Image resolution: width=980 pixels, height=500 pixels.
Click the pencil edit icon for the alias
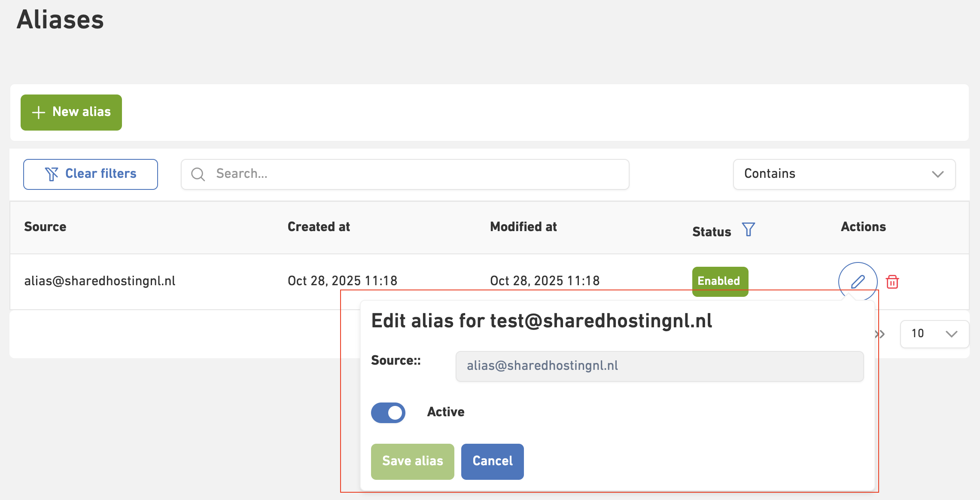tap(858, 281)
